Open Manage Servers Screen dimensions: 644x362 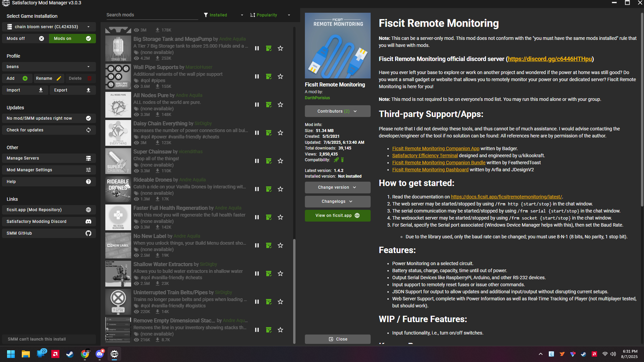pyautogui.click(x=49, y=158)
